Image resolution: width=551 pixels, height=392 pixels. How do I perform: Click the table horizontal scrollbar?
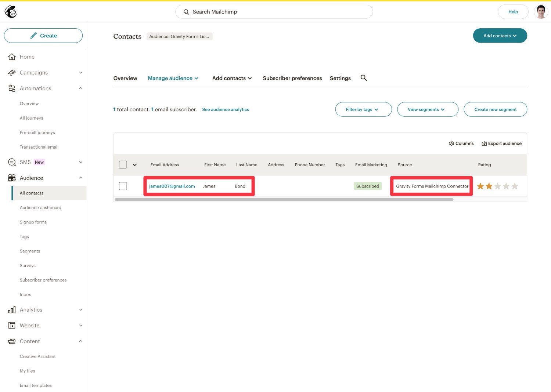coord(284,200)
